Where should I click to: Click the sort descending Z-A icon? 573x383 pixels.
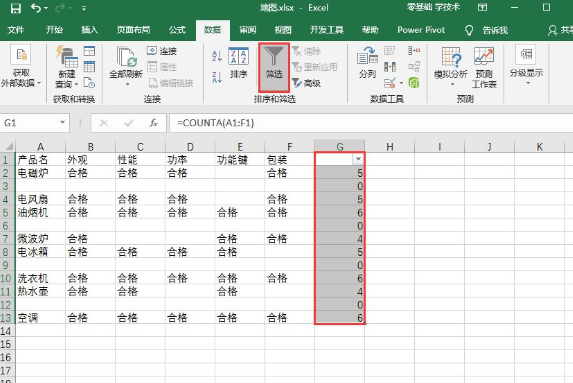(217, 77)
